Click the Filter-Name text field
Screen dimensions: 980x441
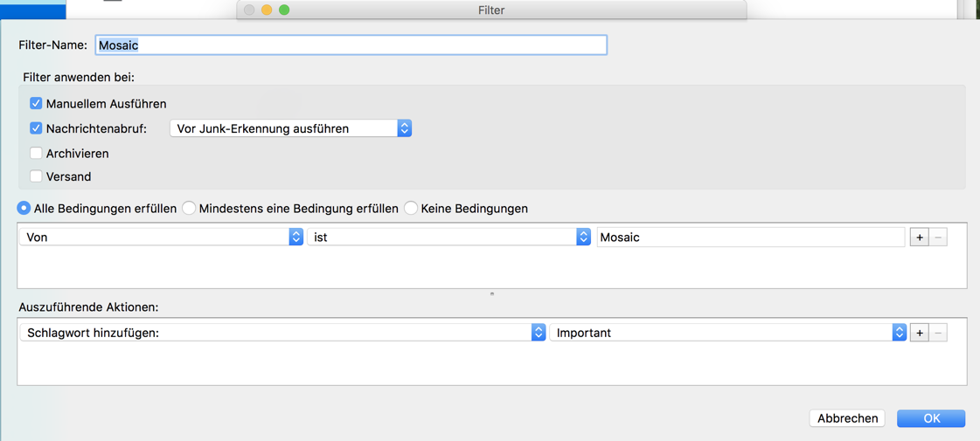(351, 45)
